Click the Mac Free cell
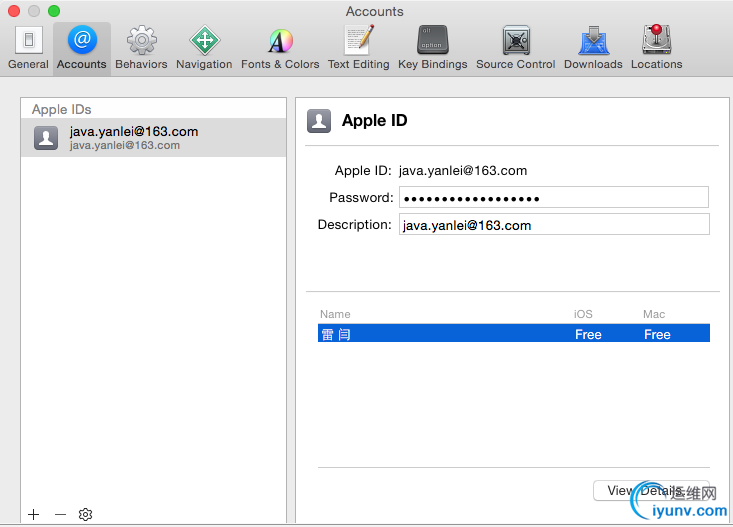This screenshot has width=733, height=527. point(657,334)
